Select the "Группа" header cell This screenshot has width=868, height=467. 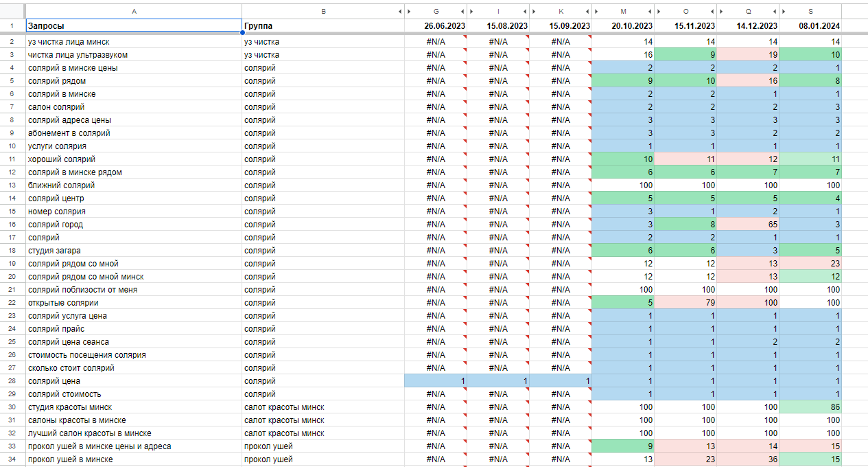[322, 26]
